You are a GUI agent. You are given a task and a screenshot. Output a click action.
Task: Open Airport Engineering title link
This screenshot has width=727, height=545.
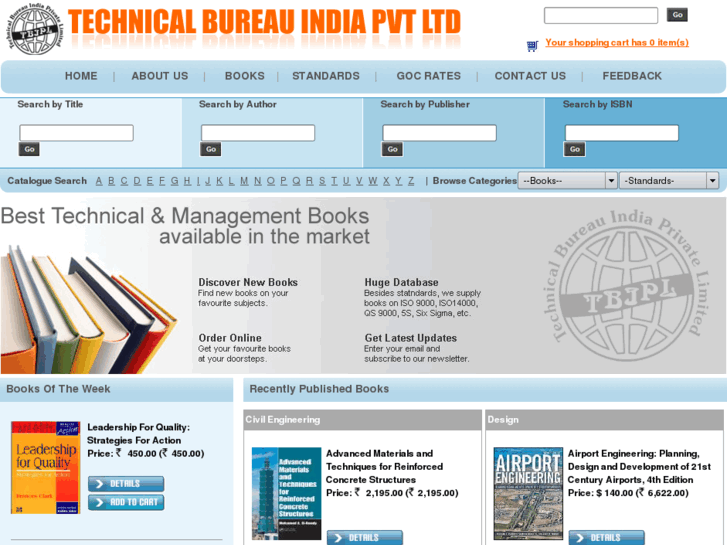tap(639, 467)
